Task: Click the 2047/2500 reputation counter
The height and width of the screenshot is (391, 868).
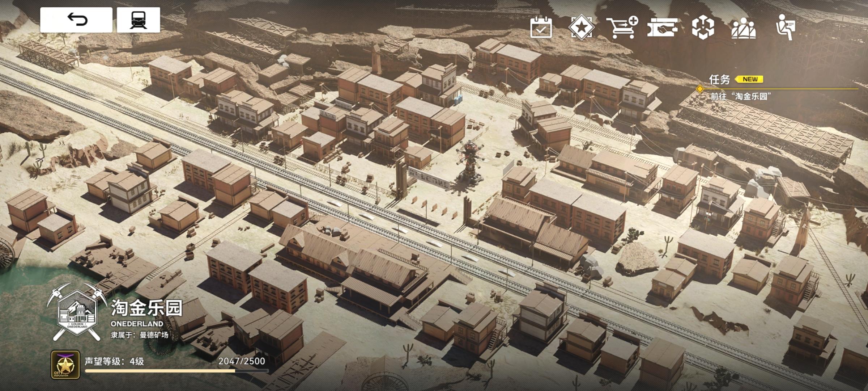Action: coord(241,361)
